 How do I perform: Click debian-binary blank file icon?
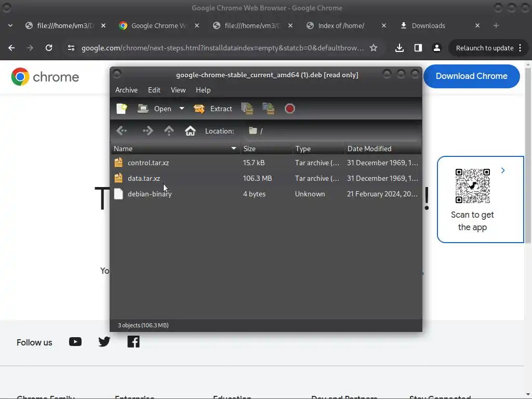pyautogui.click(x=118, y=194)
